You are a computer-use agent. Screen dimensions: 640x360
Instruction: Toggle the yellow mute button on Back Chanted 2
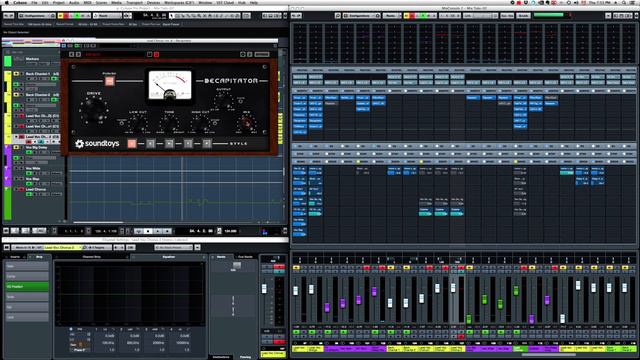coord(16,95)
